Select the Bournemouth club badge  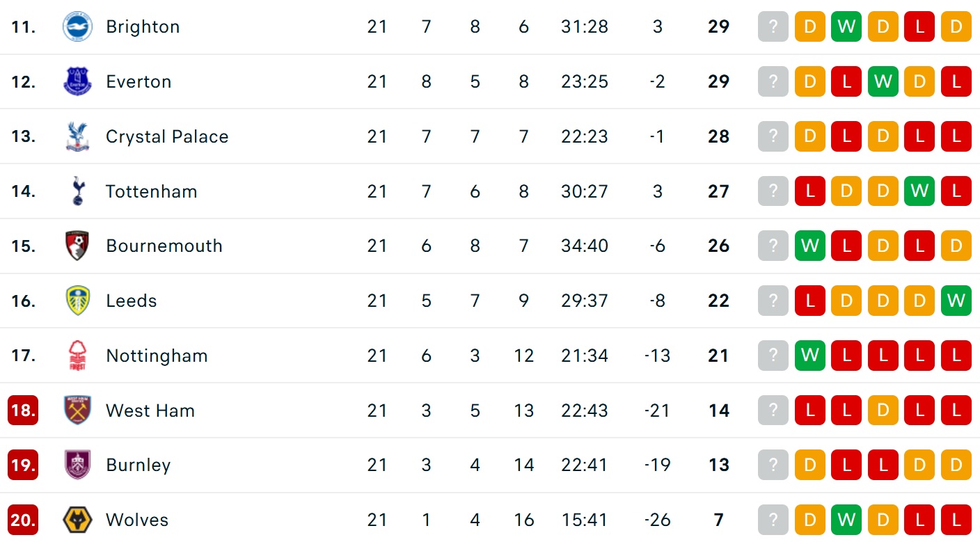pyautogui.click(x=77, y=246)
